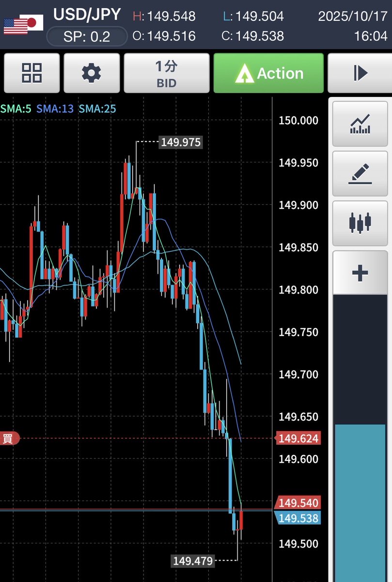Open the technical indicators chart icon
The image size is (392, 582).
[360, 124]
